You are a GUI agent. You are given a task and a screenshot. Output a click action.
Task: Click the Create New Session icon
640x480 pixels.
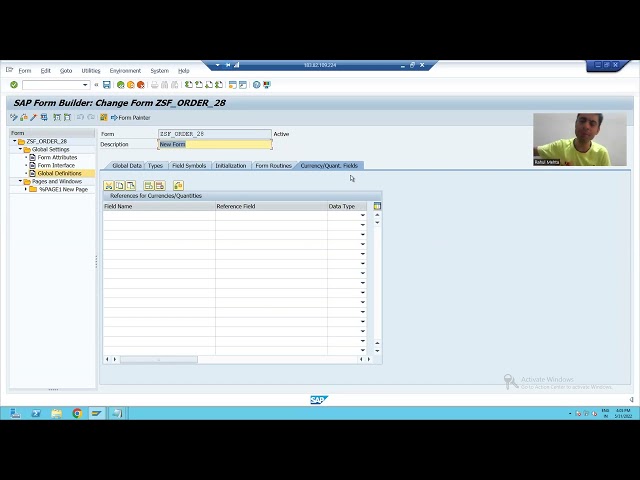pos(233,85)
